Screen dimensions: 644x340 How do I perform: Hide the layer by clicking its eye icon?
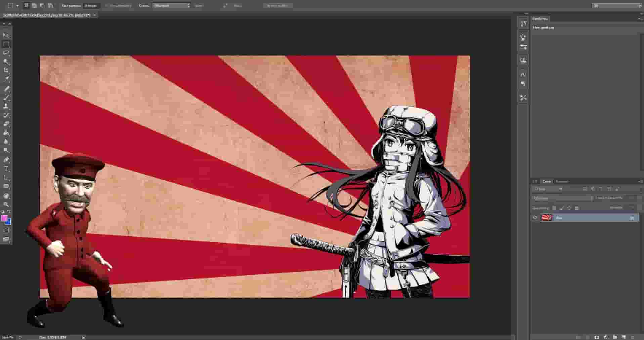(535, 218)
